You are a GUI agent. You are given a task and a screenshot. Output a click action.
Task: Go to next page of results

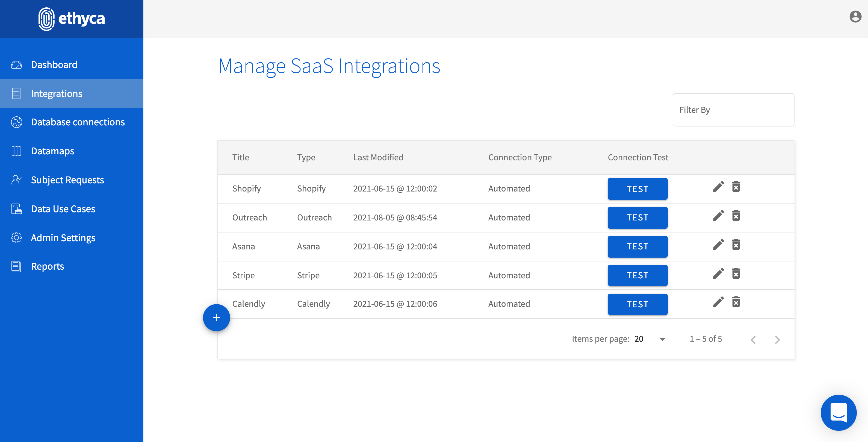coord(777,340)
